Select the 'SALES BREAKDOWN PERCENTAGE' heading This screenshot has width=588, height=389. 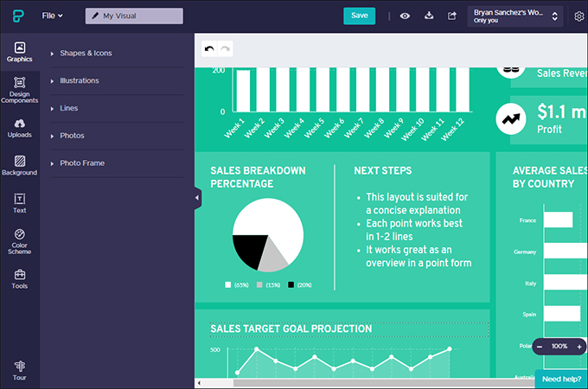click(258, 177)
